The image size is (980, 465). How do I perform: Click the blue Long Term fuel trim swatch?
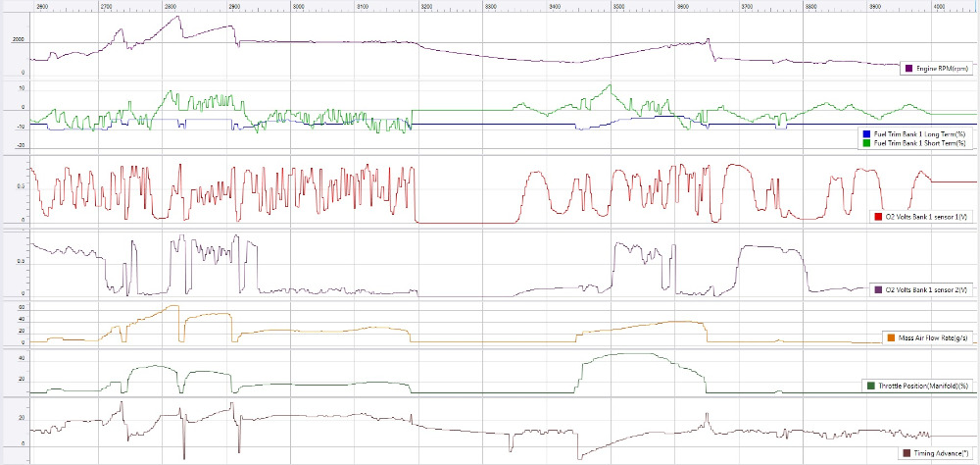pos(865,133)
